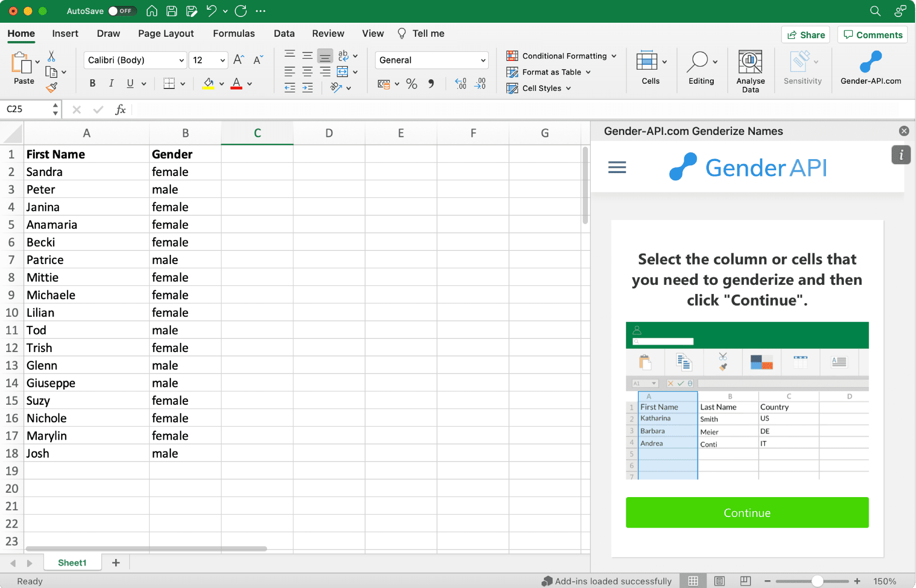The width and height of the screenshot is (916, 588).
Task: Toggle the Align Left button
Action: pyautogui.click(x=289, y=72)
